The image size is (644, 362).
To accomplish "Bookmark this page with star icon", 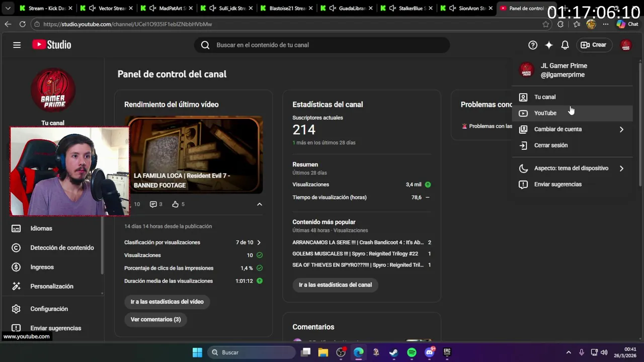I will pyautogui.click(x=545, y=24).
